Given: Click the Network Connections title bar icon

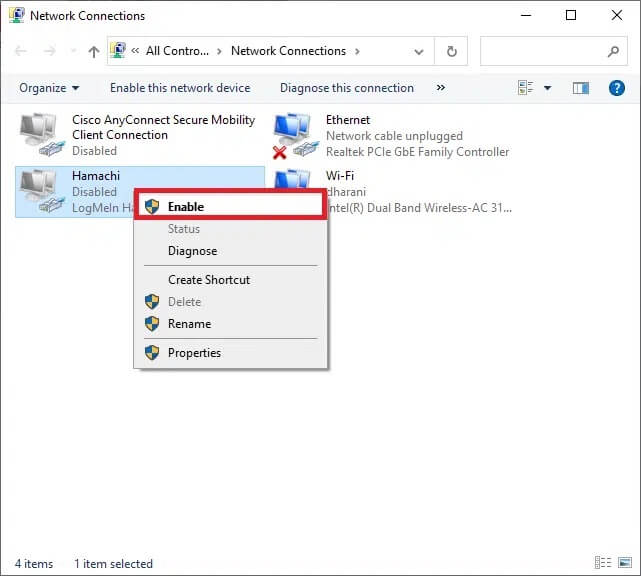Looking at the screenshot, I should click(x=17, y=16).
